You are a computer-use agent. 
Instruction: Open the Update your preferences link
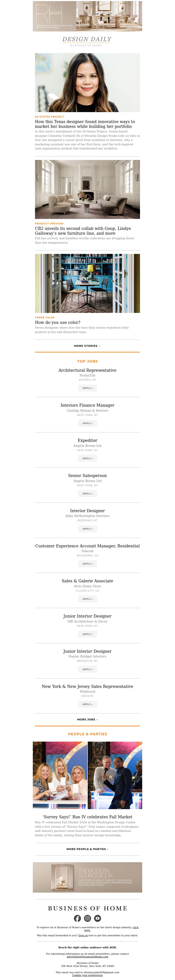87,975
